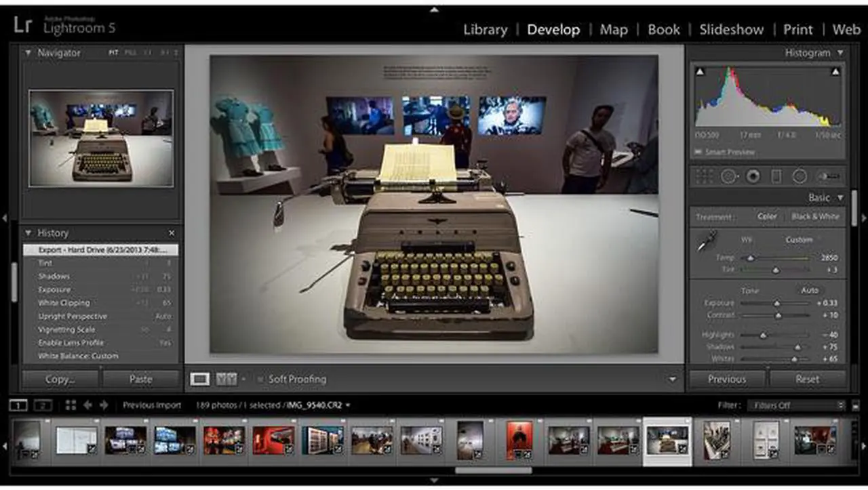This screenshot has height=490, width=868.
Task: Click the Exposure slider handle
Action: [x=777, y=303]
